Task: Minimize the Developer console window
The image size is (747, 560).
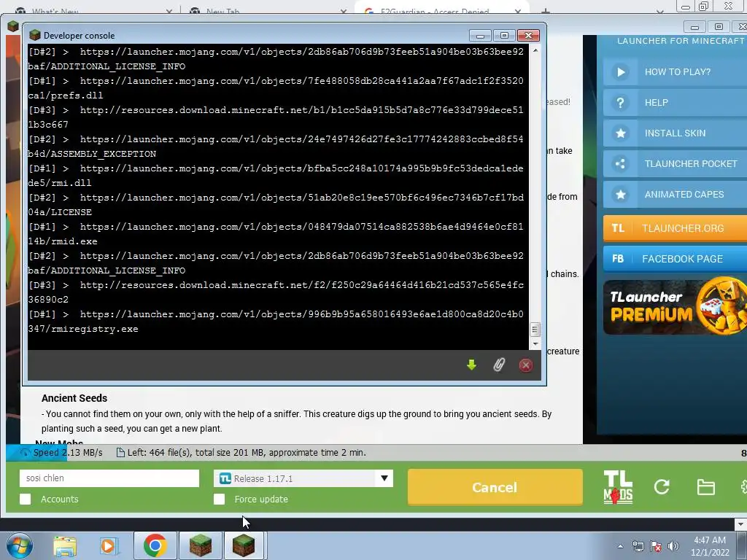Action: click(480, 35)
